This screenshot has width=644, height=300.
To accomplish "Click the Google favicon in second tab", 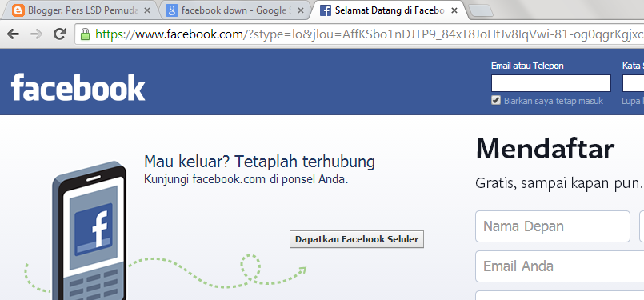I will pos(172,10).
